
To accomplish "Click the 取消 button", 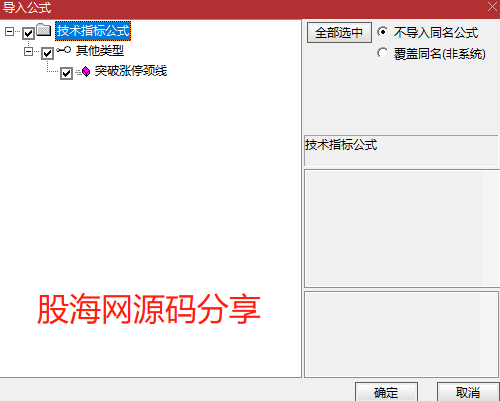I will click(x=468, y=392).
